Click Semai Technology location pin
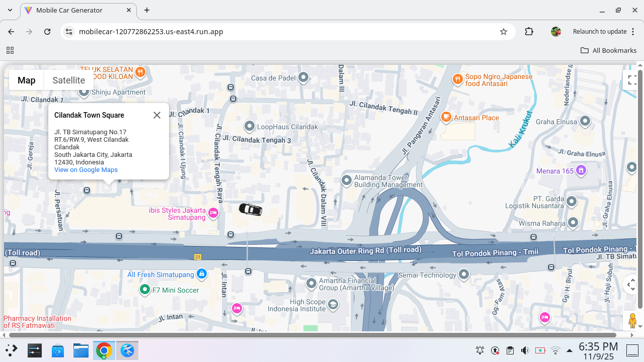 [x=464, y=275]
